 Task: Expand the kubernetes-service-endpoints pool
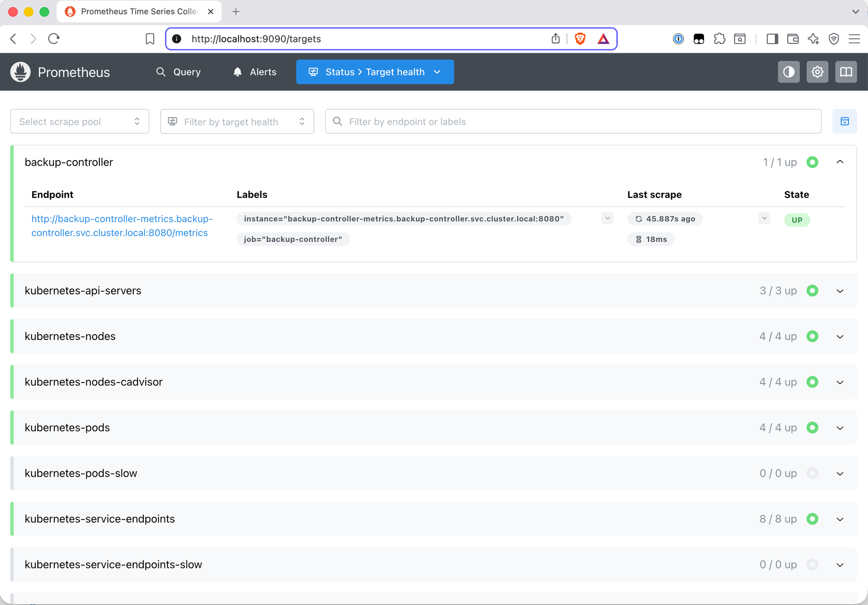(840, 519)
